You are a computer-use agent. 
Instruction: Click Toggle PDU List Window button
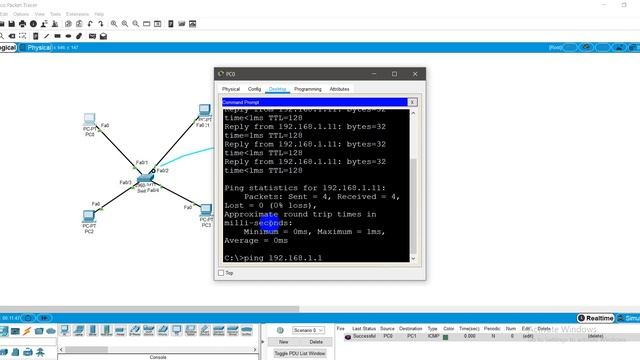[300, 353]
